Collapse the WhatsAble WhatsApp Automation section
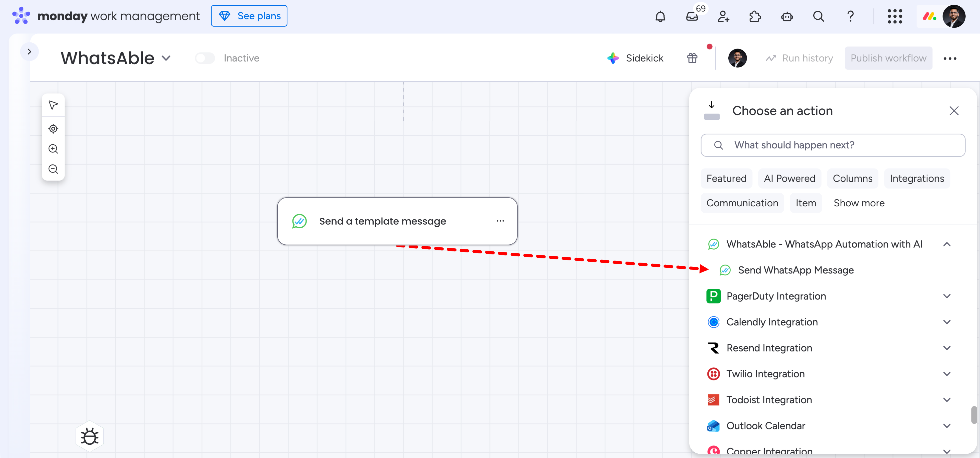980x458 pixels. pyautogui.click(x=947, y=244)
